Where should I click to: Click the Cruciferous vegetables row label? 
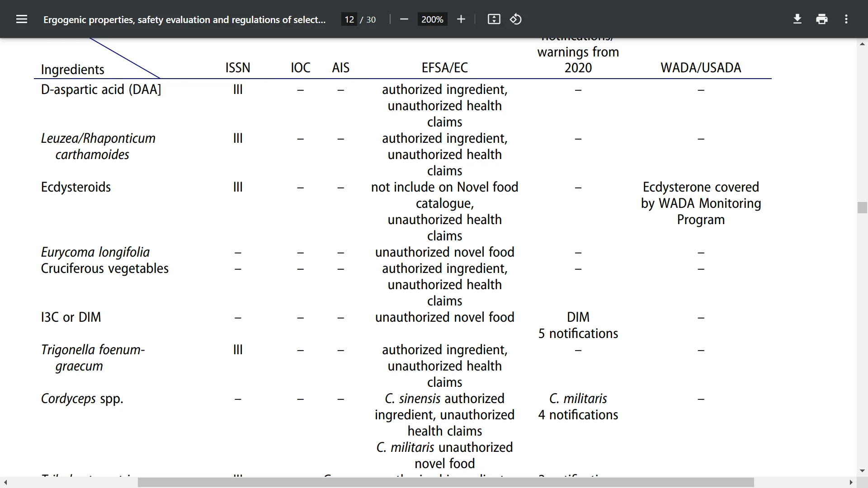point(104,268)
